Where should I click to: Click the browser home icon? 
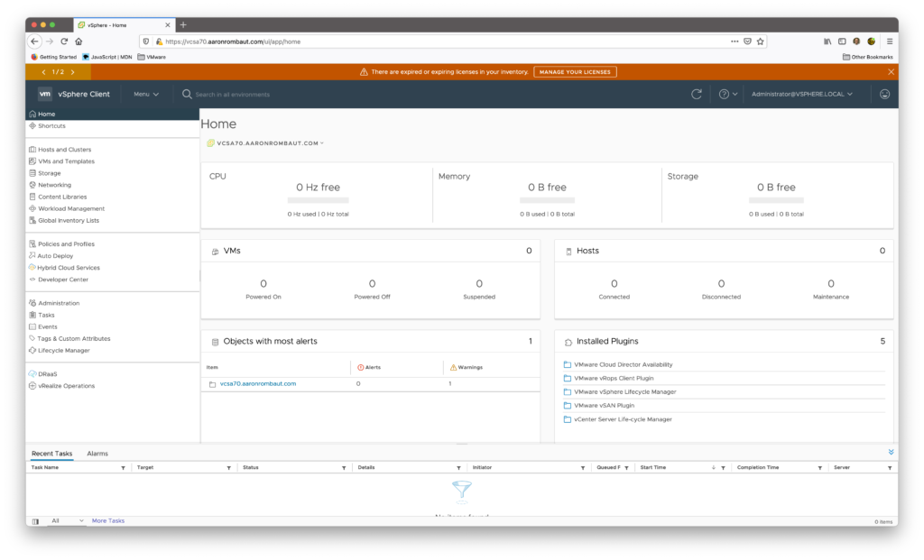(x=79, y=41)
